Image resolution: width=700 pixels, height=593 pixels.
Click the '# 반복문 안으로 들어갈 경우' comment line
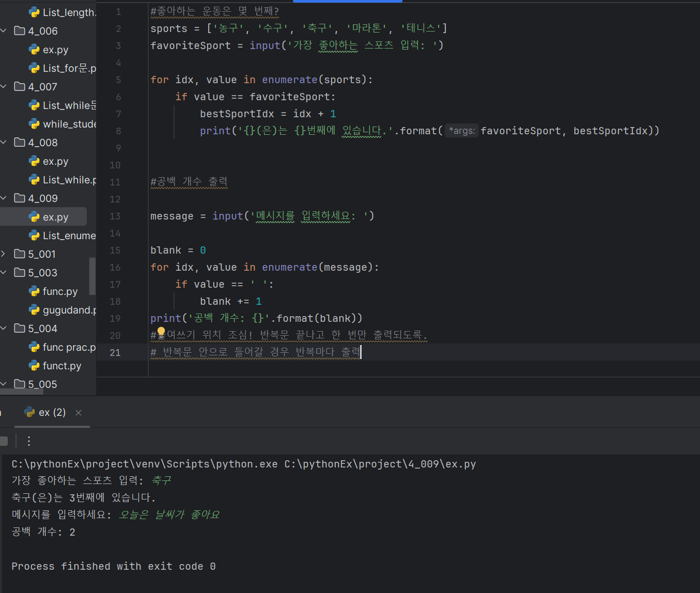tap(256, 352)
